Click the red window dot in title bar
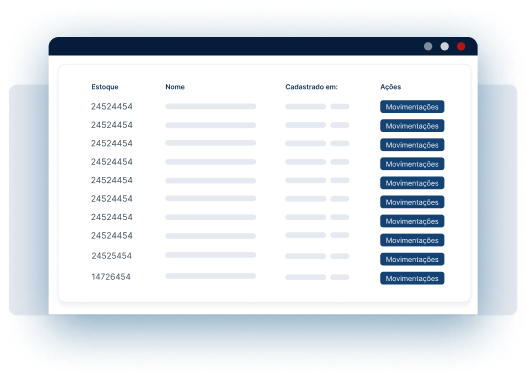Screen dimensions: 530x378 pos(461,46)
